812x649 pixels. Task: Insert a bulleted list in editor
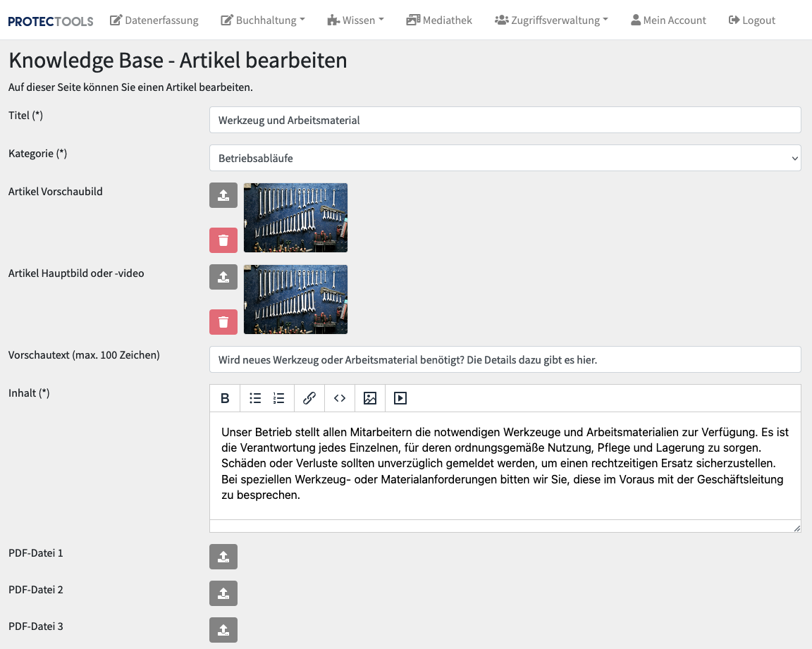(x=255, y=398)
